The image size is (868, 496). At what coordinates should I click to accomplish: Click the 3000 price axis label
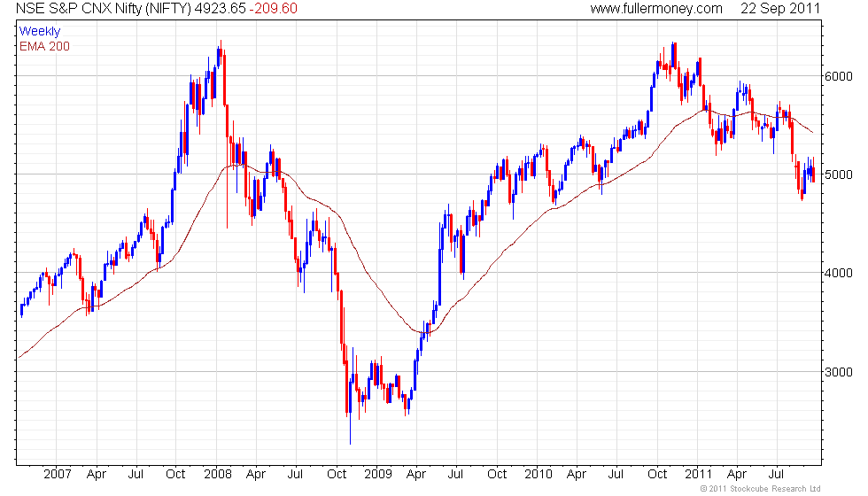tap(839, 372)
